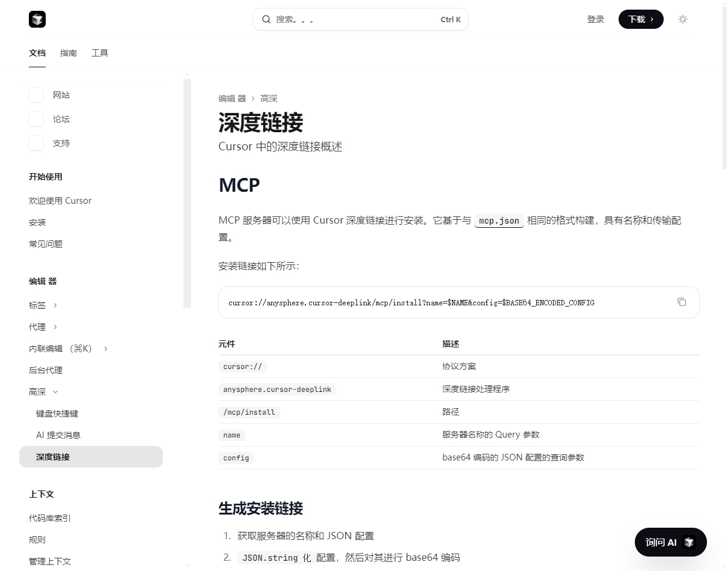Open the 后台代理 sidebar page
Viewport: 728px width, 571px height.
(46, 370)
